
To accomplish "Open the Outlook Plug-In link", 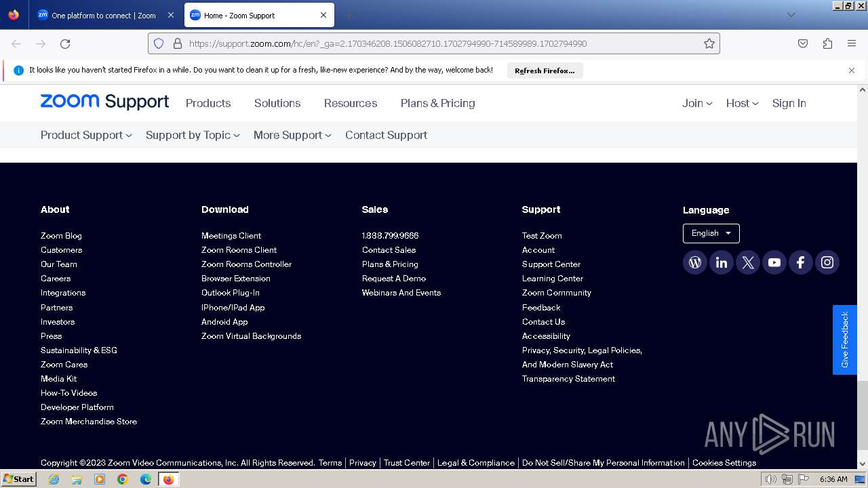I will coord(231,292).
